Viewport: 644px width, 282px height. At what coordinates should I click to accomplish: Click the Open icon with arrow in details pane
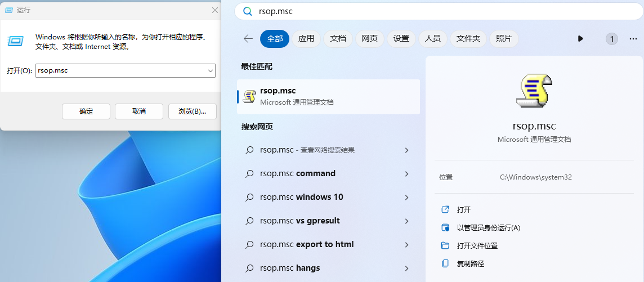445,210
